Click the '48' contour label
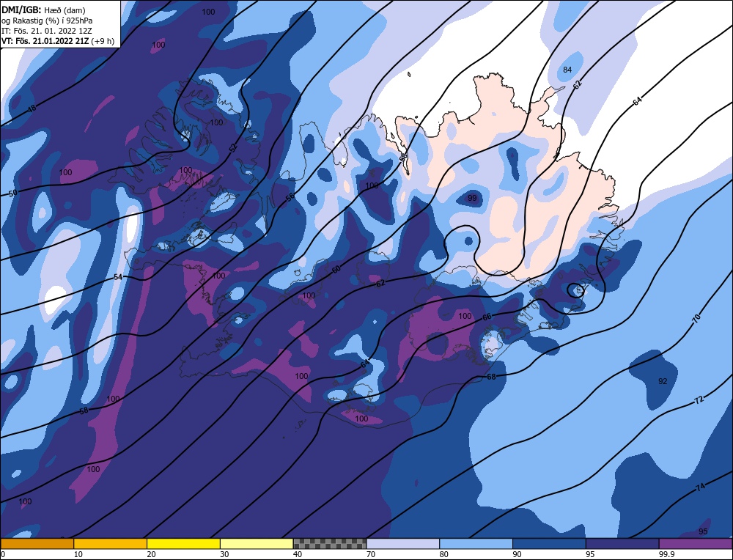The width and height of the screenshot is (733, 560). (x=32, y=109)
